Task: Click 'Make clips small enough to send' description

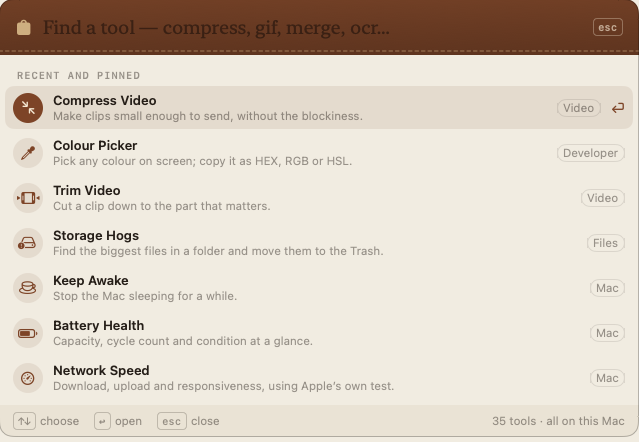Action: point(208,116)
